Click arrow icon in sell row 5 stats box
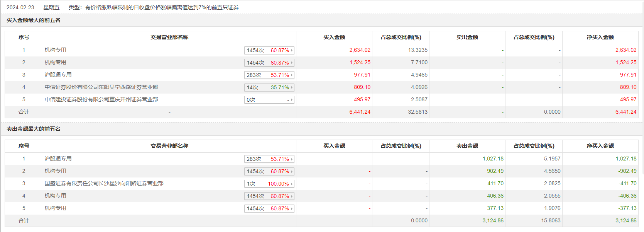The image size is (644, 232). (292, 208)
